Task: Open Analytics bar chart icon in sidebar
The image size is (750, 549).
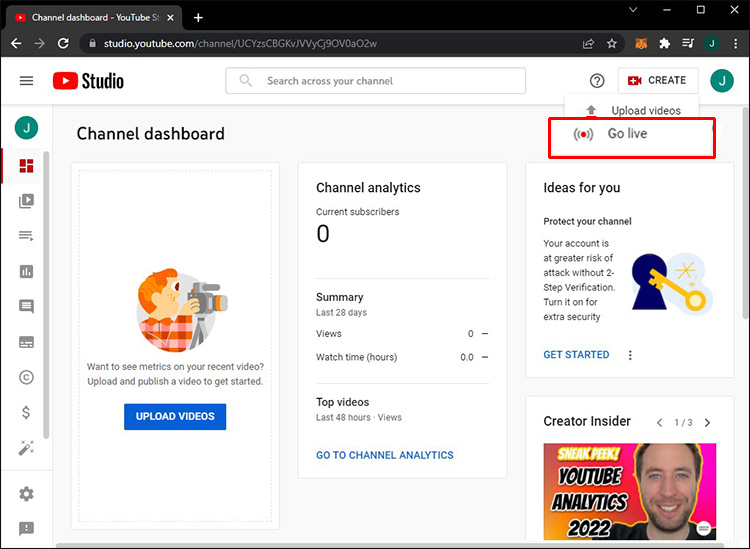Action: click(26, 272)
